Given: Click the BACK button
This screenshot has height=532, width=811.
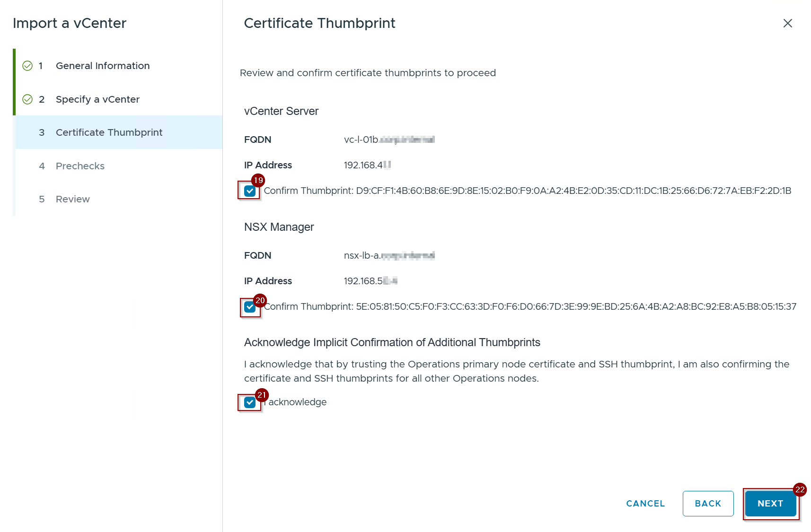Looking at the screenshot, I should pos(708,504).
